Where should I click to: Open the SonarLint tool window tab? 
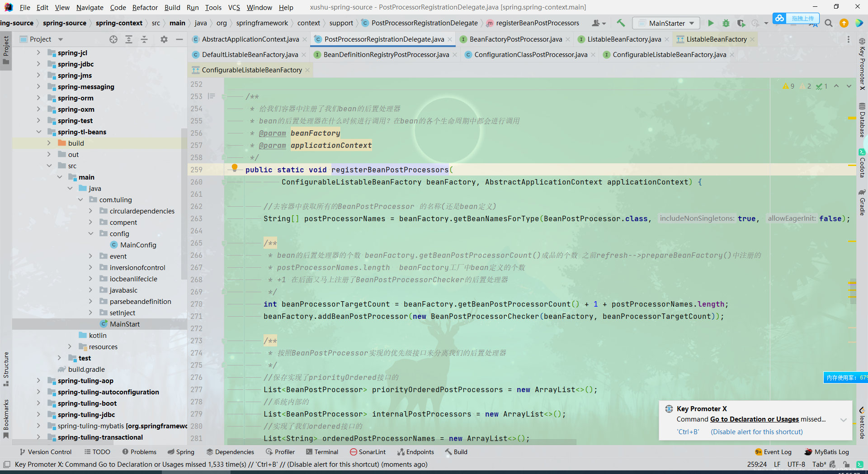[x=368, y=452]
